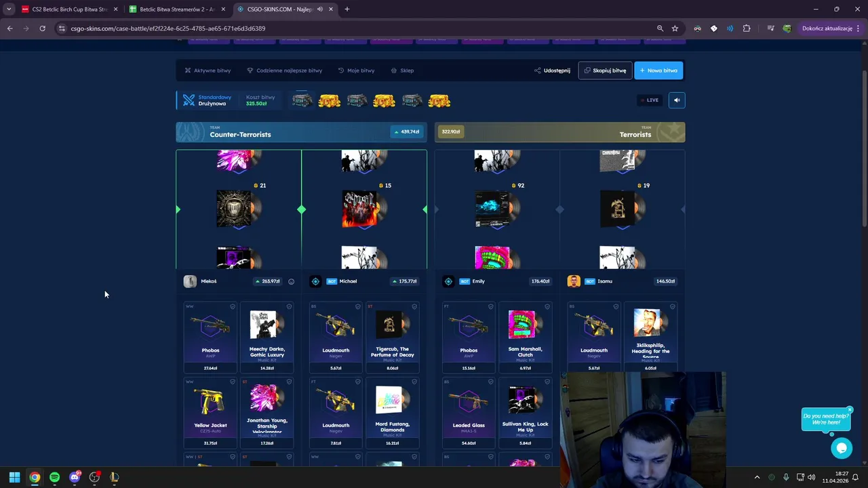
Task: Switch to Betclic Bitwa Streamerów 2 tab
Action: tap(176, 9)
